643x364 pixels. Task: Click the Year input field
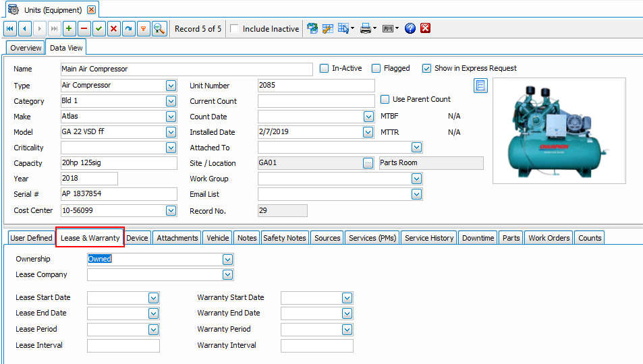[89, 179]
